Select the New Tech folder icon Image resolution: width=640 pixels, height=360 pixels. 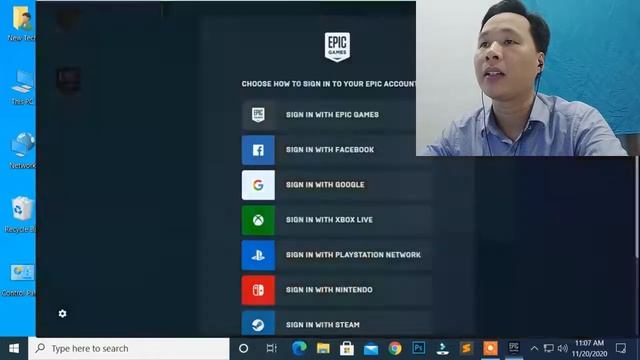[22, 24]
